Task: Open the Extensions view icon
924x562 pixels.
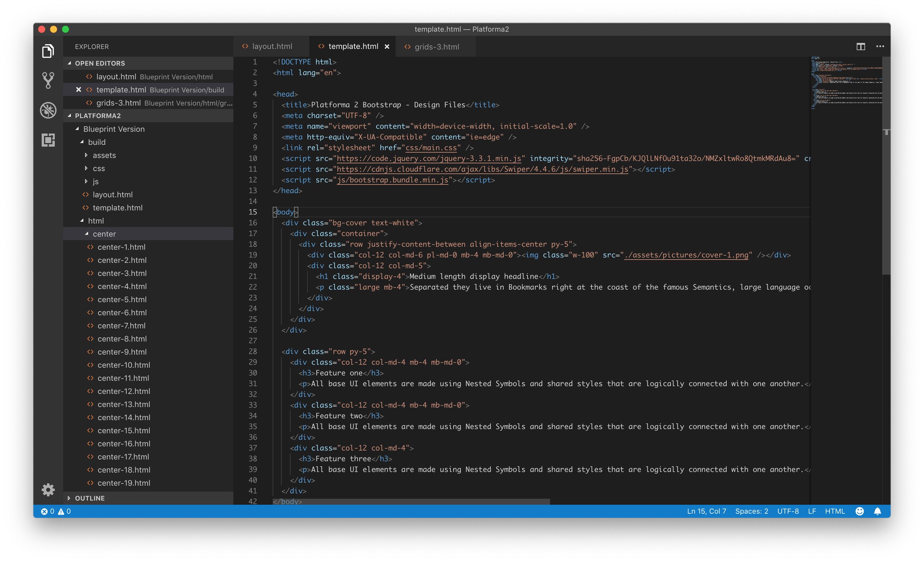Action: 48,140
